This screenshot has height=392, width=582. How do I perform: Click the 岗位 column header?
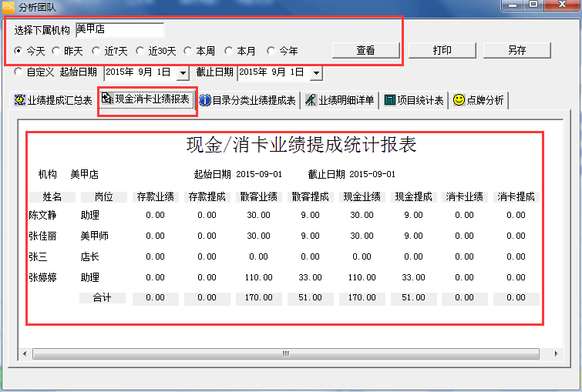tap(103, 197)
